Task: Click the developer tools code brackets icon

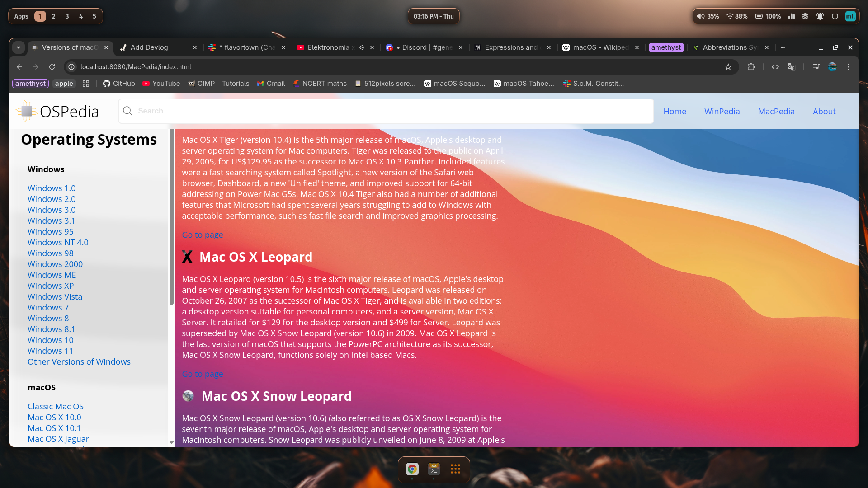Action: click(x=775, y=67)
